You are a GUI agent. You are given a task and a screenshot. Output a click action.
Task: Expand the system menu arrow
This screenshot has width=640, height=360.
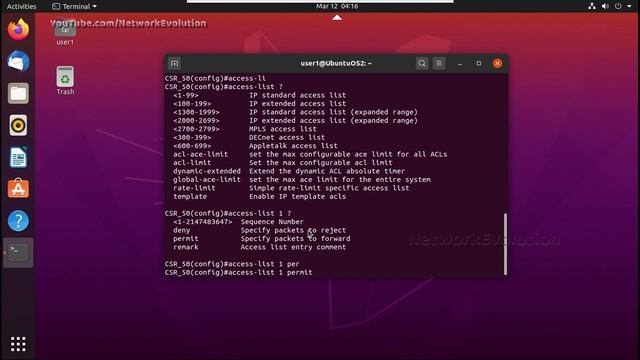click(629, 6)
